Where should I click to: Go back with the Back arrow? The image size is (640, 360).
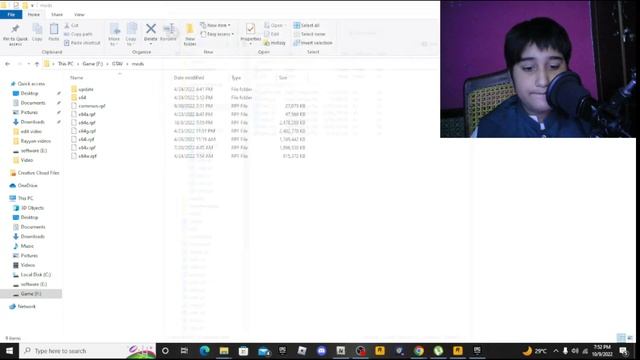coord(7,64)
